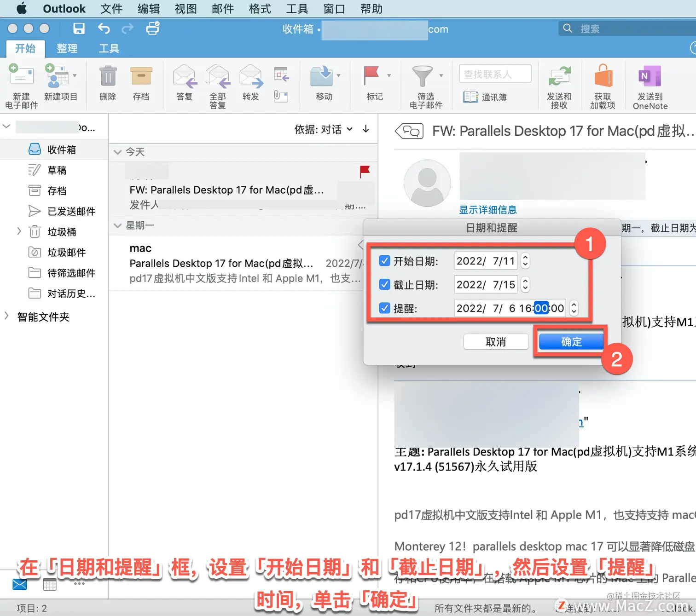Image resolution: width=696 pixels, height=616 pixels.
Task: Switch to Calendar view icon at bottom
Action: pos(50,584)
